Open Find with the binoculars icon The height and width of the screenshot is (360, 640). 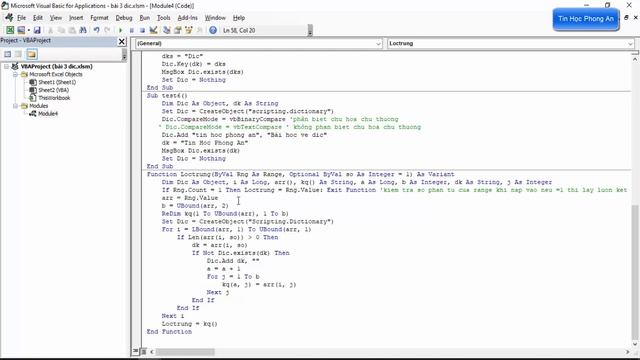(83, 30)
